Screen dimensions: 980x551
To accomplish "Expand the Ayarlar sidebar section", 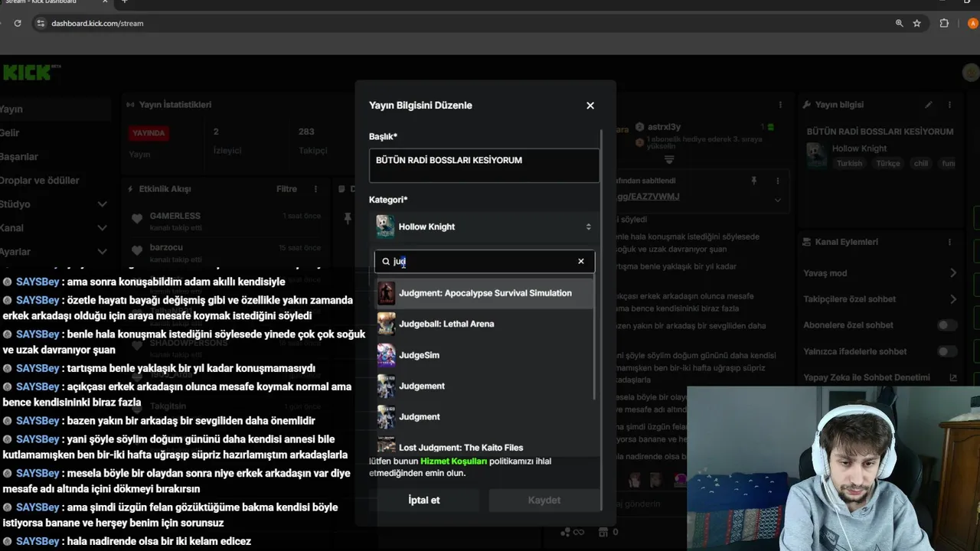I will point(102,252).
